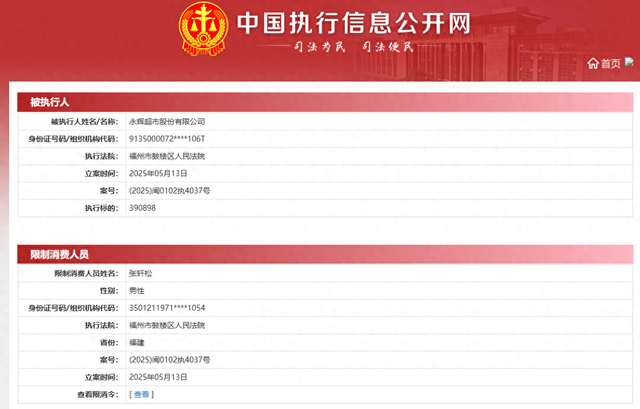
Task: Click the 中国执行信息公开网 site title
Action: (354, 23)
